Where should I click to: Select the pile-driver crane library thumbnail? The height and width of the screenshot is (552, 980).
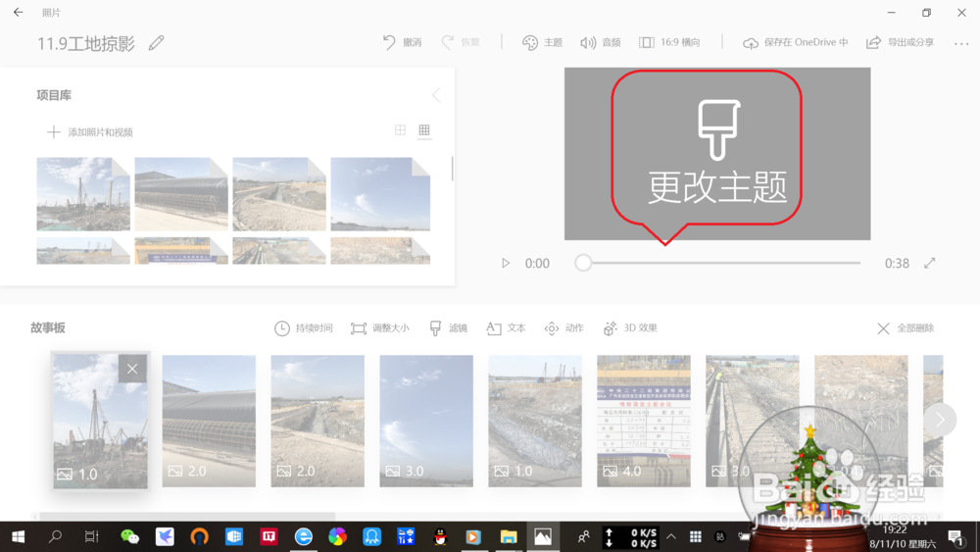coord(83,194)
